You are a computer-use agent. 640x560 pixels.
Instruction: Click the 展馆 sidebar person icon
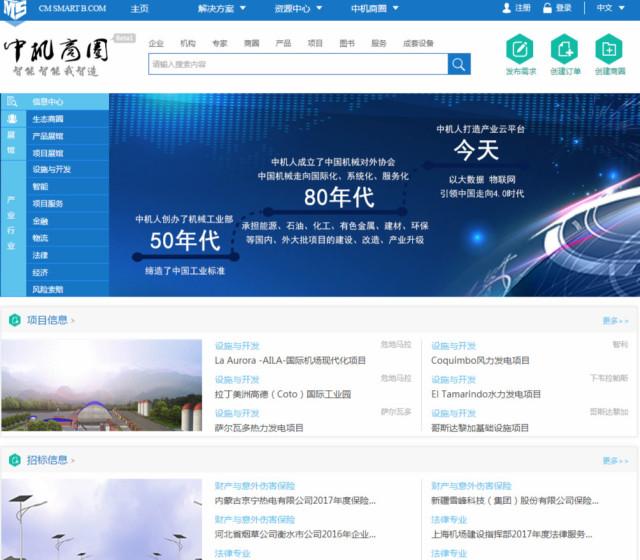coord(12,119)
